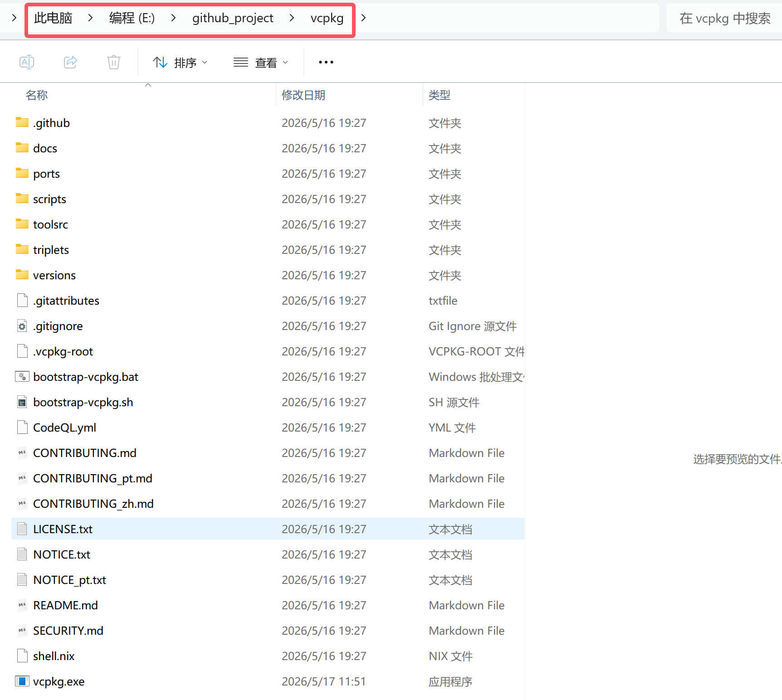Viewport: 782px width, 700px height.
Task: Select the ports folder icon
Action: pos(22,173)
